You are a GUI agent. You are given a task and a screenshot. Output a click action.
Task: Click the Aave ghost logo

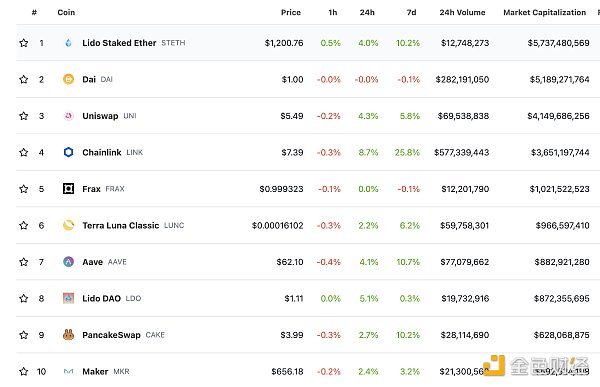click(x=68, y=262)
